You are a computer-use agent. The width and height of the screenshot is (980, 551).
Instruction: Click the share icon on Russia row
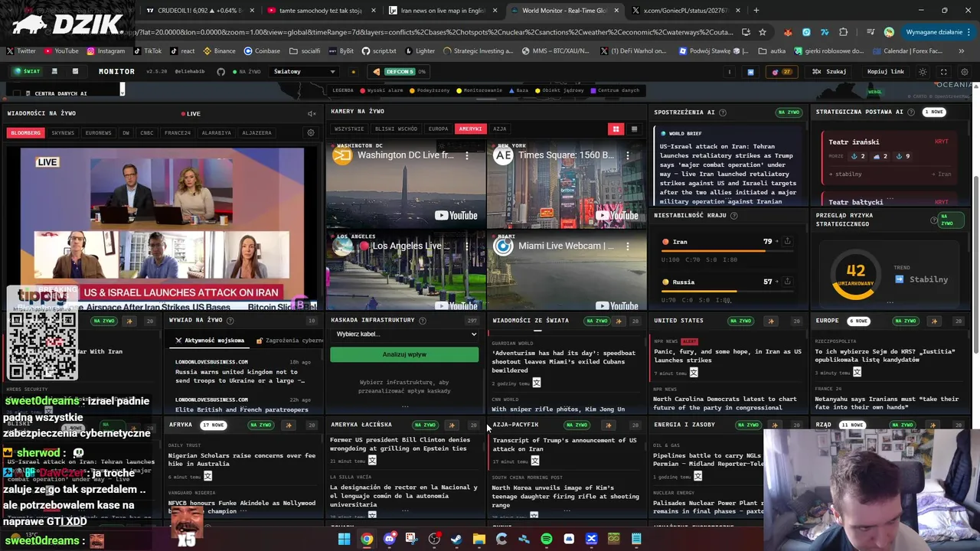click(x=786, y=282)
